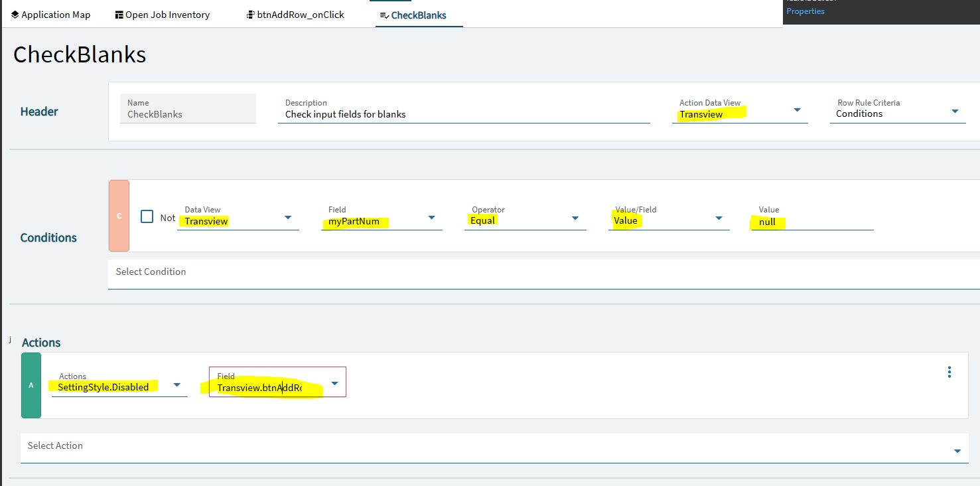Screen dimensions: 980x486
Task: Open the Properties link
Action: coord(805,11)
